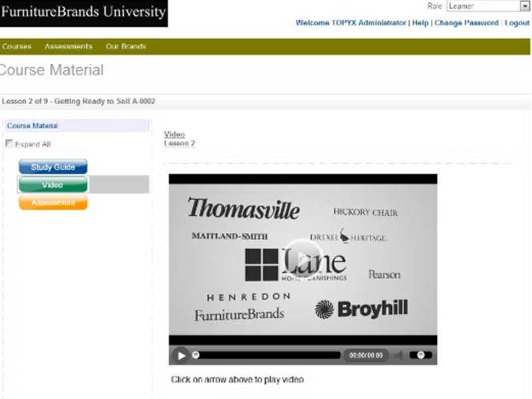Click the Course Material sidebar header
Screen dimensions: 532x399
pyautogui.click(x=77, y=126)
